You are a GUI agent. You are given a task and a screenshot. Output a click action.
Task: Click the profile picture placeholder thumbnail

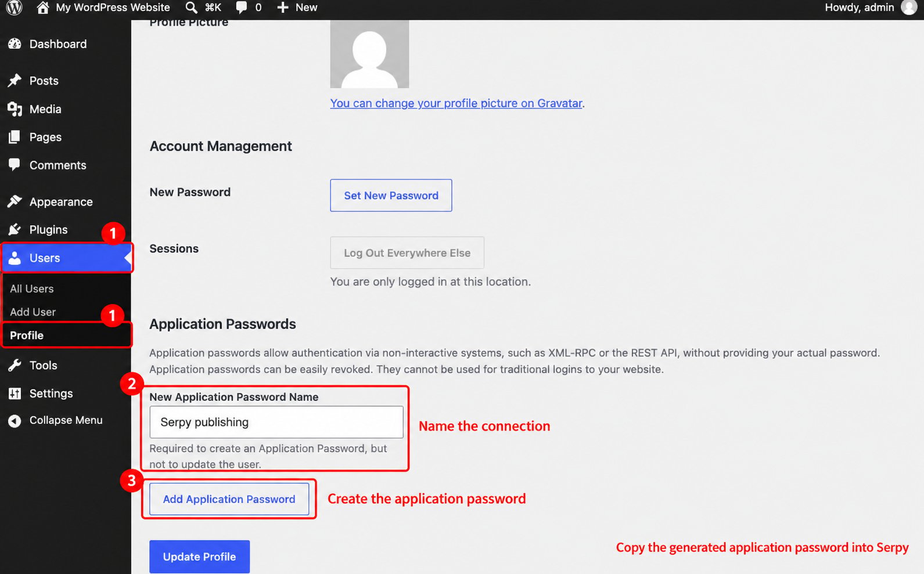369,54
